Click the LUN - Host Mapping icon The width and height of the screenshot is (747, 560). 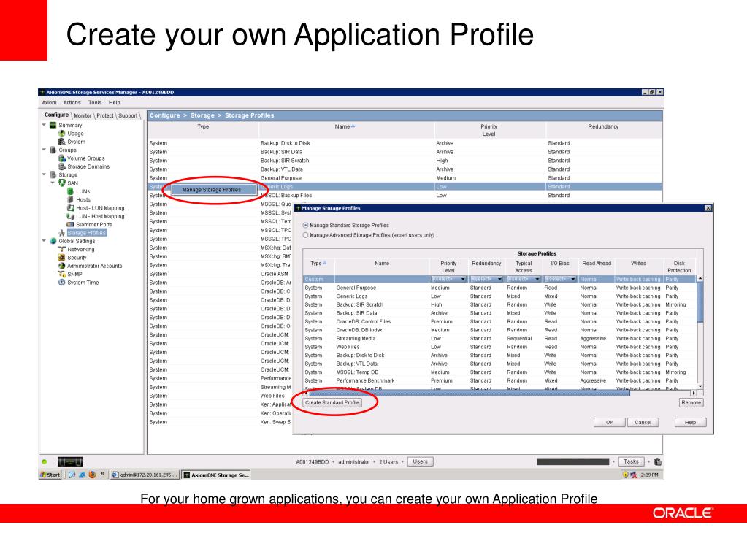click(70, 216)
